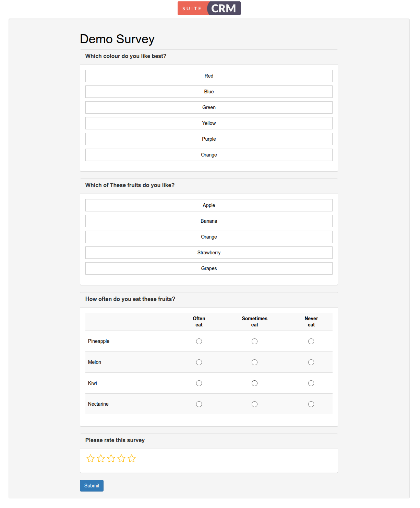Screen dimensions: 420x508
Task: Select Orange in the fruits list
Action: click(x=209, y=236)
